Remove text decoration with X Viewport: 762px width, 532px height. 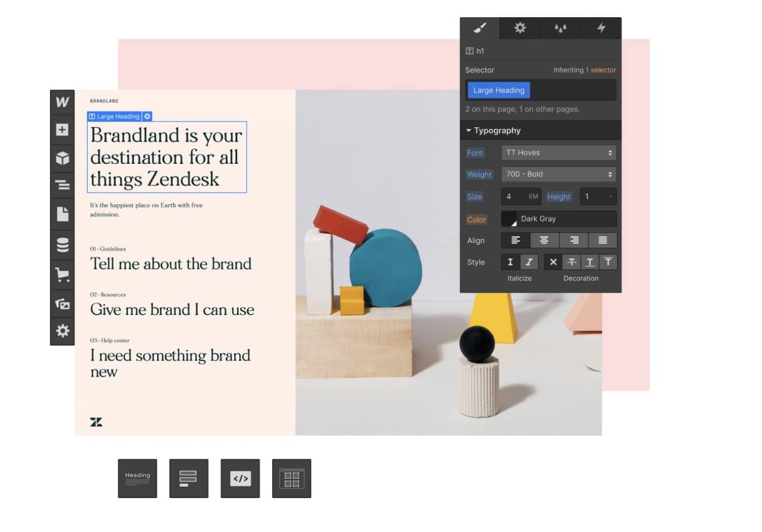(x=553, y=262)
